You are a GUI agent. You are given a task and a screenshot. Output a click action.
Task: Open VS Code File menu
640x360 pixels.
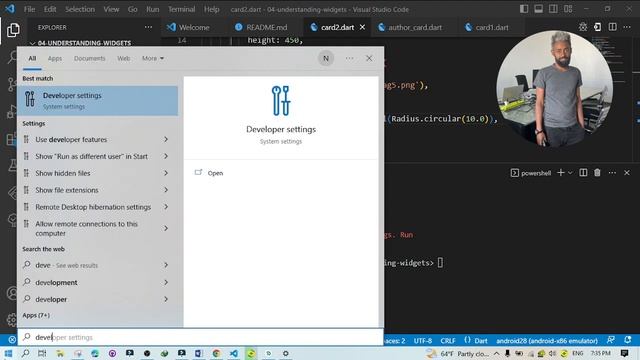click(29, 9)
